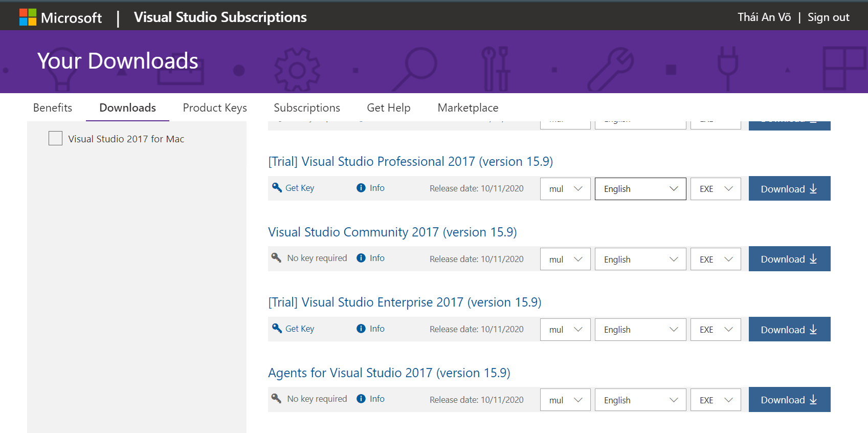Click Visual Studio Subscriptions header title

(220, 17)
